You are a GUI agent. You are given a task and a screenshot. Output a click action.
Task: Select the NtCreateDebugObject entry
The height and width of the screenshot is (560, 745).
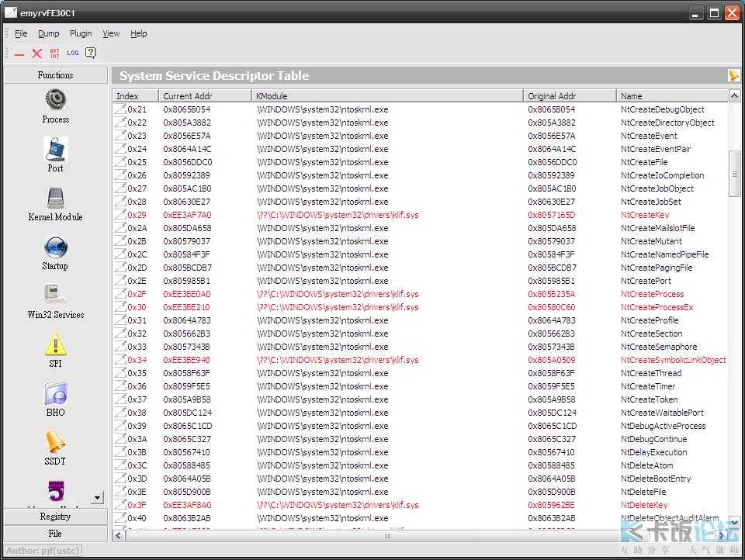click(x=662, y=109)
